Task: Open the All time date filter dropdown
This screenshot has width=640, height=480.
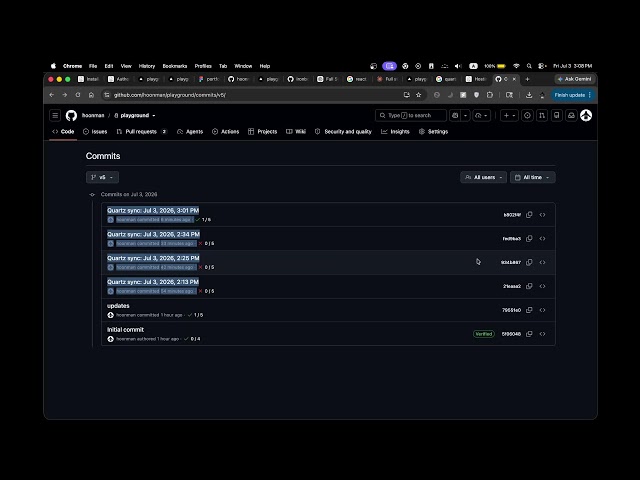Action: [533, 177]
